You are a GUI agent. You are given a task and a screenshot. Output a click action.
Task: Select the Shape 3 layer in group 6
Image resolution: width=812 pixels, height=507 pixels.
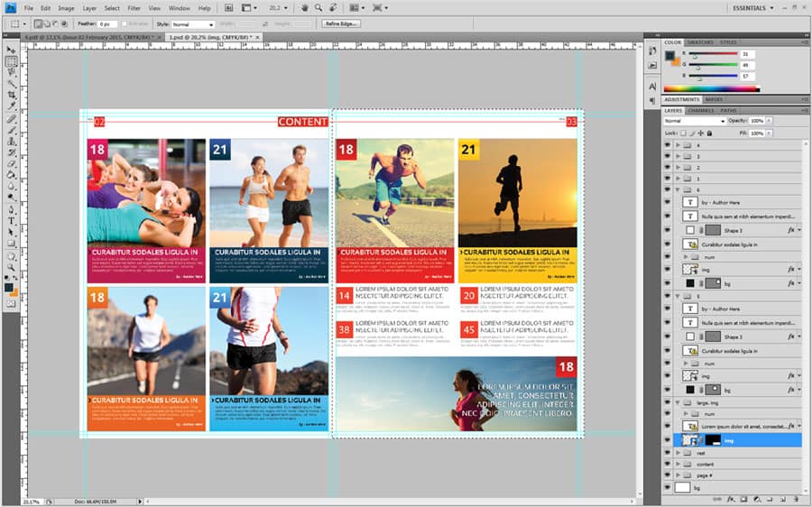(740, 230)
